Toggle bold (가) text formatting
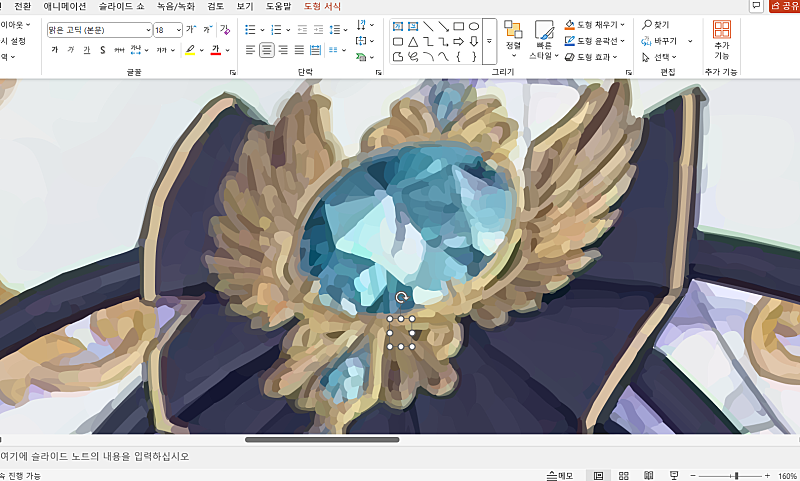This screenshot has height=481, width=800. (x=55, y=50)
